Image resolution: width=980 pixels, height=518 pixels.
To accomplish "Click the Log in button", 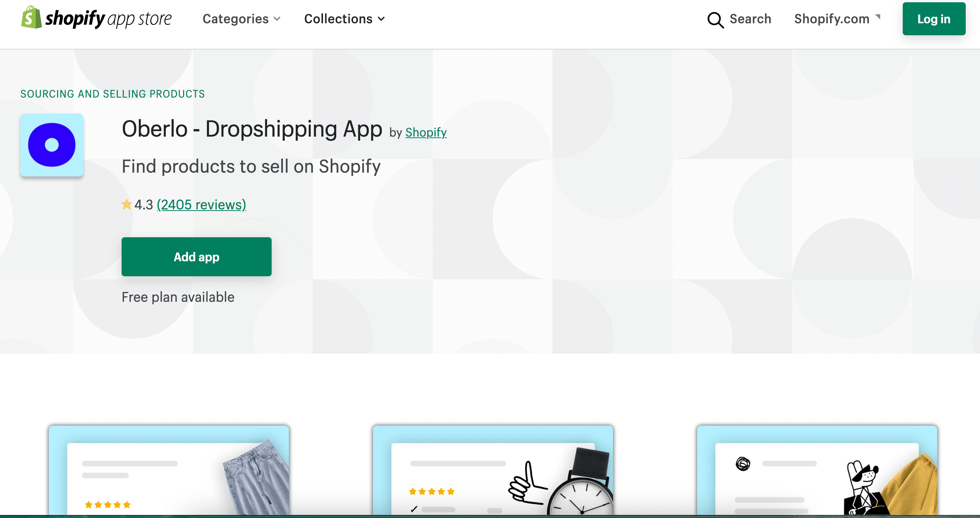I will pos(933,19).
